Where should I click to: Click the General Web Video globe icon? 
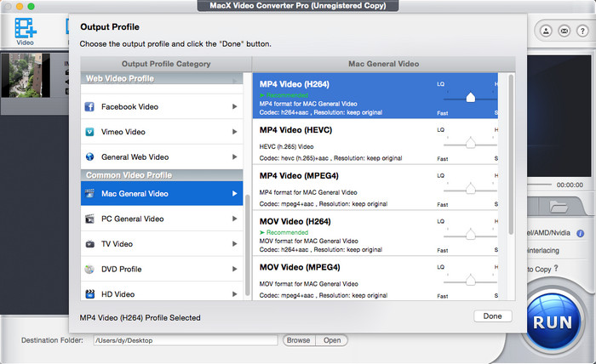[x=89, y=156]
